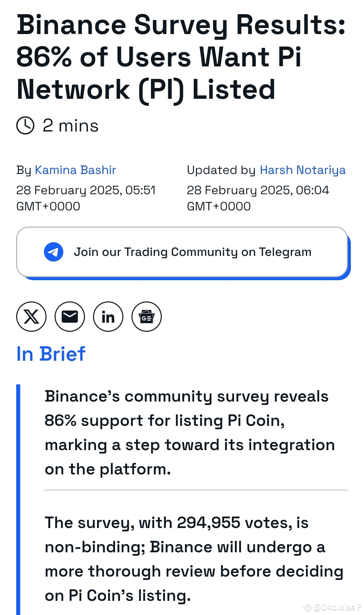Select the 294,955 votes summary paragraph
Screen dimensions: 364x615
[194, 559]
